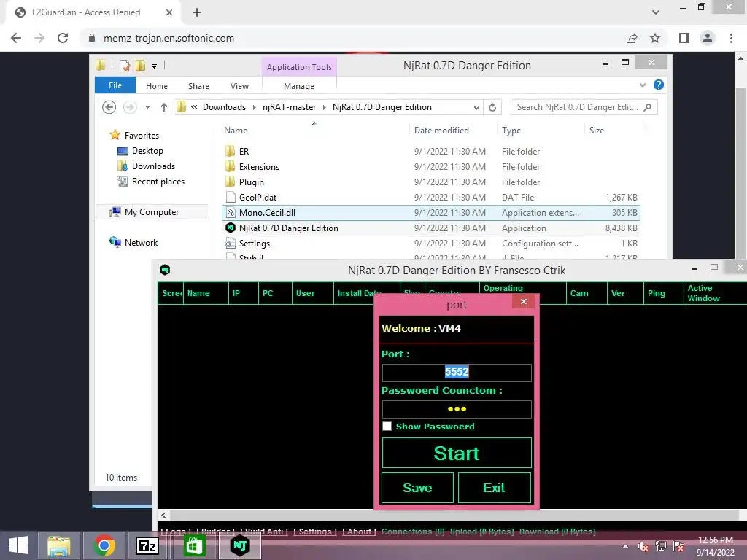Click the Start button in port dialog
747x560 pixels.
(x=457, y=453)
